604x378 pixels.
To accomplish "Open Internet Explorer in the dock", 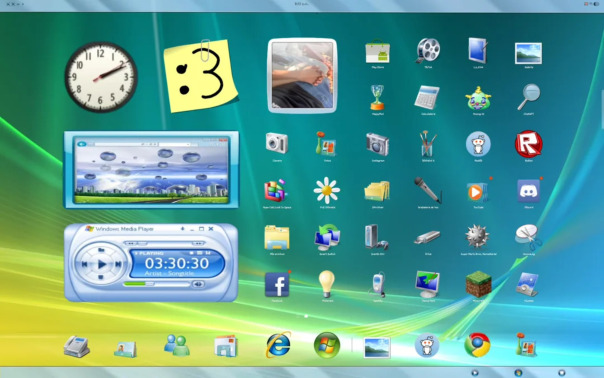I will (278, 344).
